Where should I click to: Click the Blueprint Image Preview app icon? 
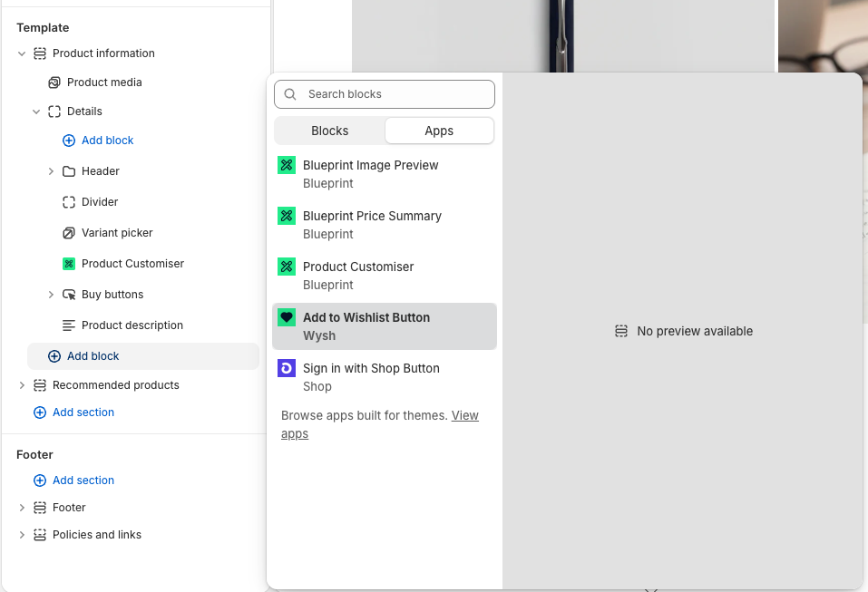(287, 165)
